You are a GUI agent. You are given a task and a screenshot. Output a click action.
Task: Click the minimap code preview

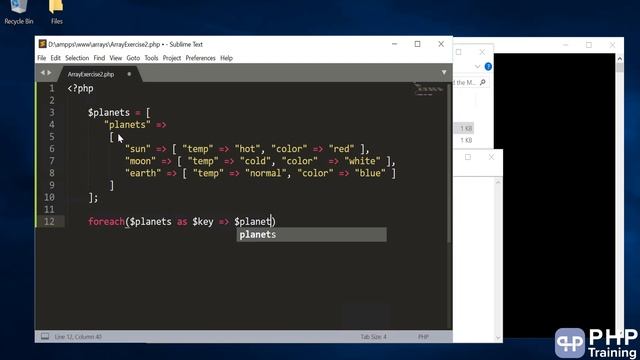tap(429, 89)
